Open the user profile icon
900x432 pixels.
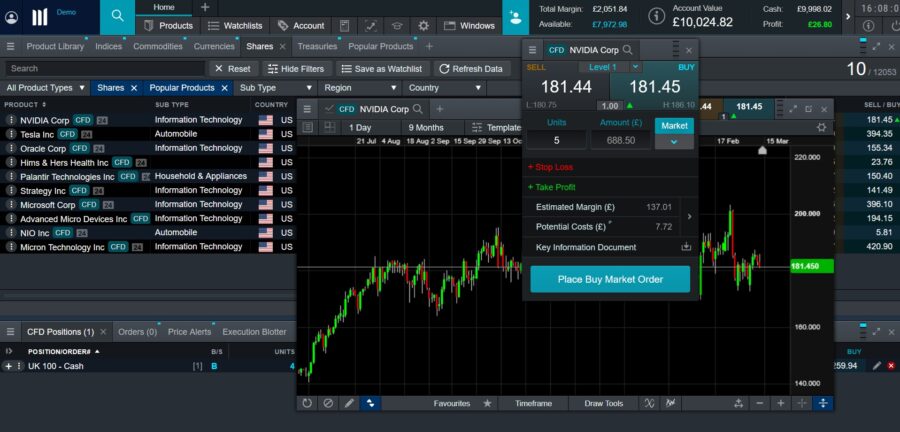pyautogui.click(x=11, y=17)
